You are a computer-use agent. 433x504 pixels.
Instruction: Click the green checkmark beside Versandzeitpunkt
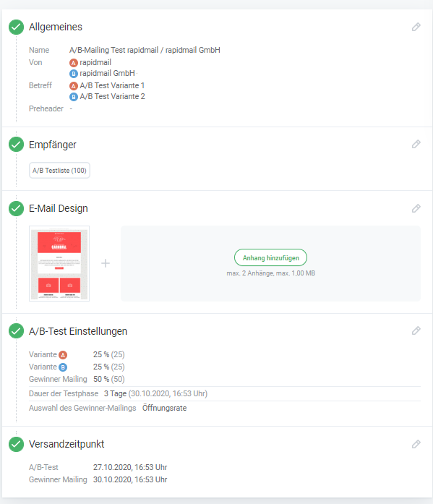tap(16, 444)
